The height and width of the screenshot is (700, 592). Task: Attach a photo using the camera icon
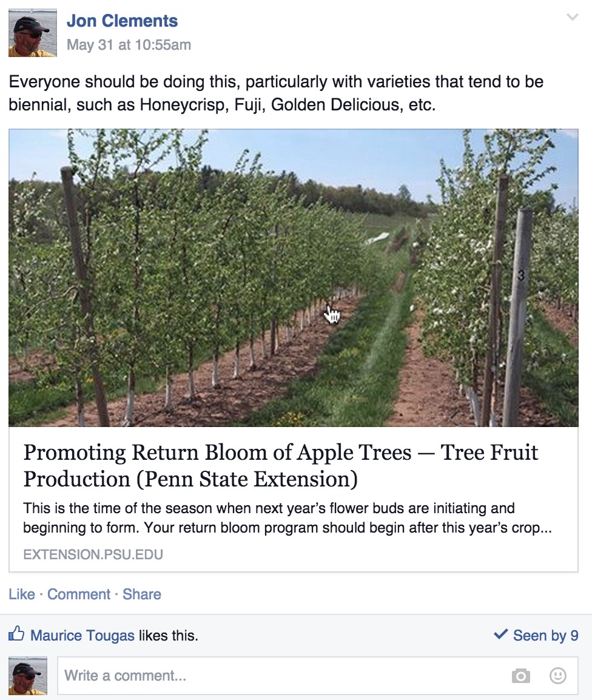tap(520, 676)
